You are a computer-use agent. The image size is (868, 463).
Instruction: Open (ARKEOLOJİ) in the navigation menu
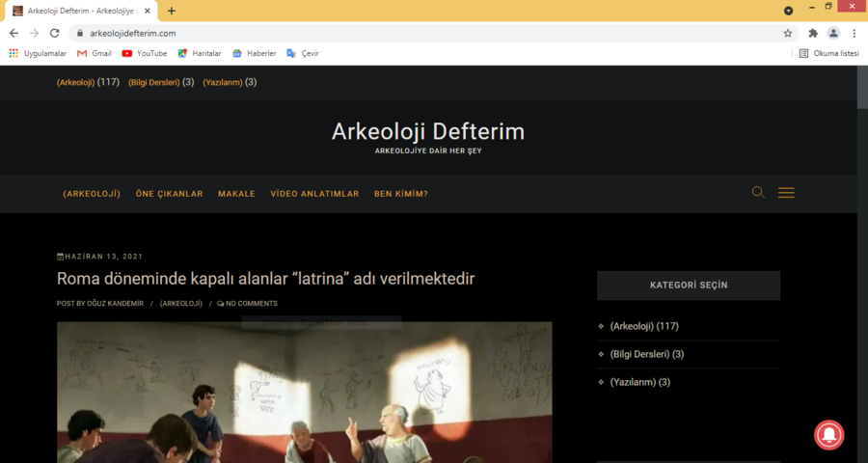(92, 194)
